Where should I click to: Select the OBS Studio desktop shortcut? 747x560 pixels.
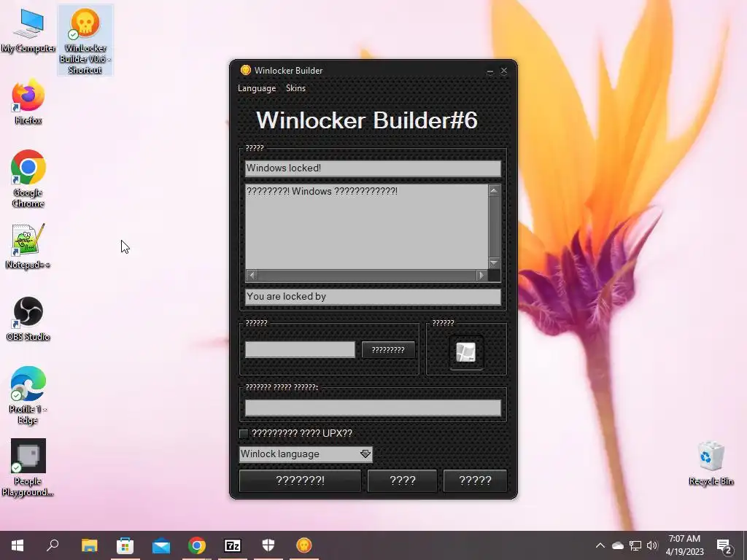point(28,319)
